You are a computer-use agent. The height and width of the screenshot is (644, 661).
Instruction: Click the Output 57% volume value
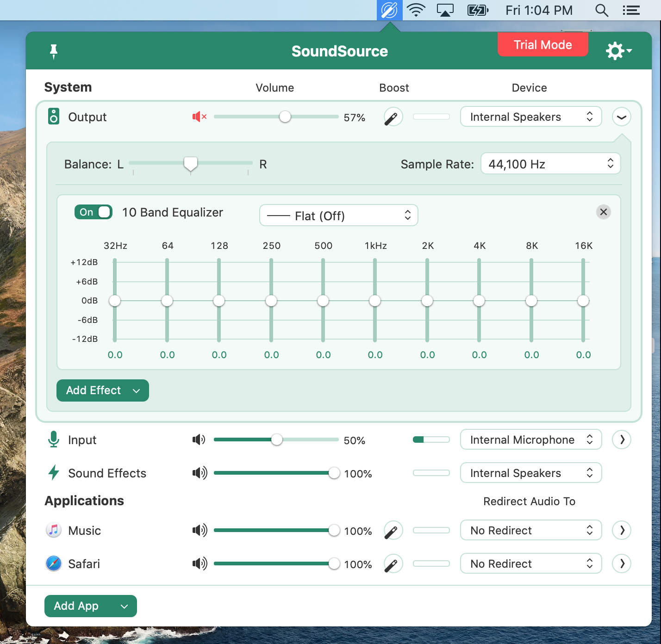(x=355, y=118)
